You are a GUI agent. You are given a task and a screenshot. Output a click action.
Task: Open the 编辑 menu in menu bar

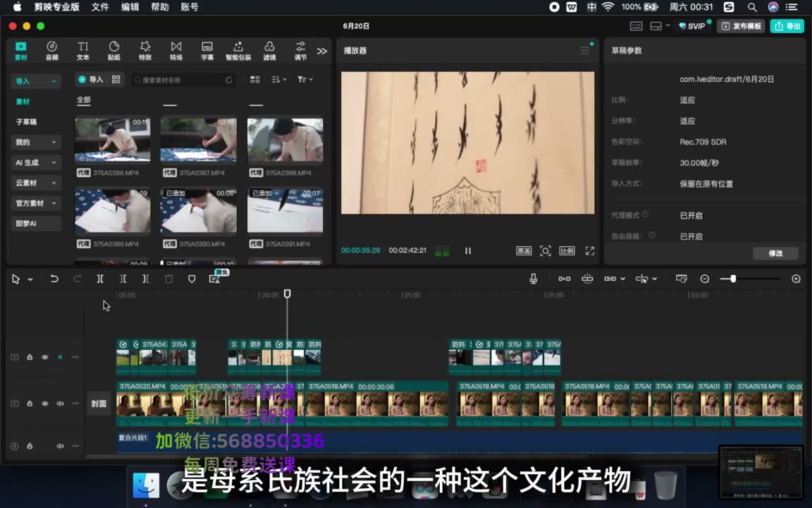click(130, 7)
